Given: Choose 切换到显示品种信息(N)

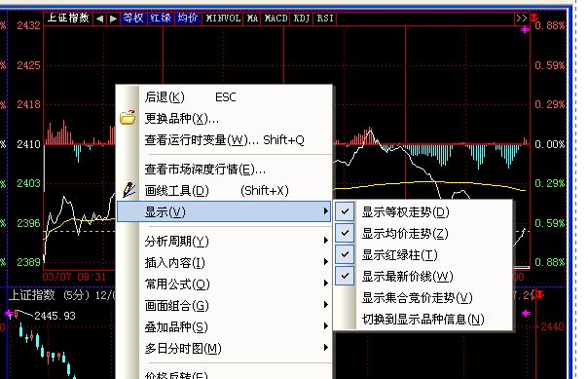Looking at the screenshot, I should 423,320.
